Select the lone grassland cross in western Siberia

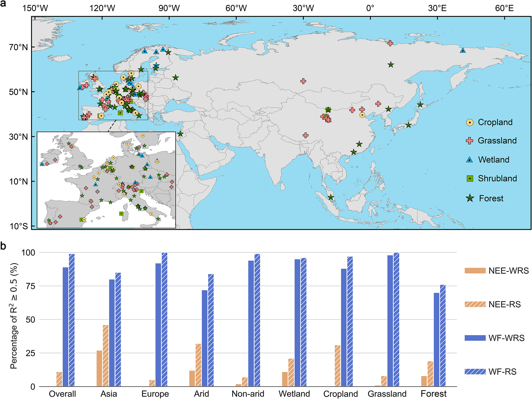303,81
